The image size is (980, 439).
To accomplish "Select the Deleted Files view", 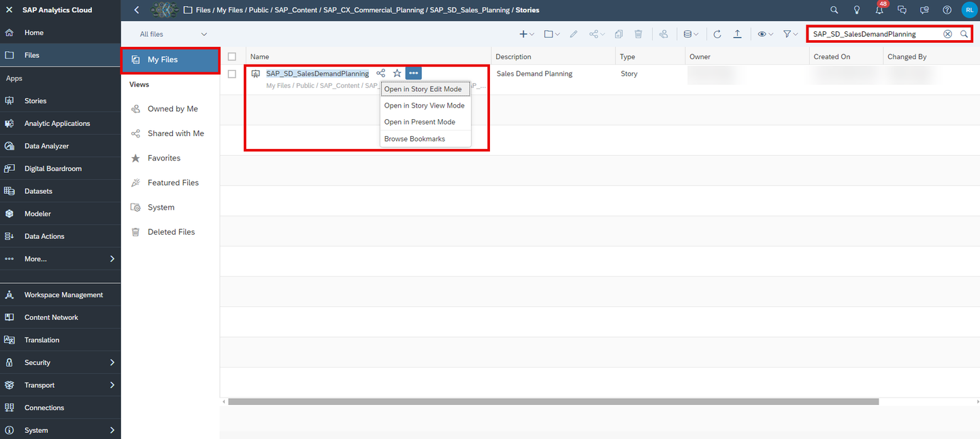I will point(170,232).
